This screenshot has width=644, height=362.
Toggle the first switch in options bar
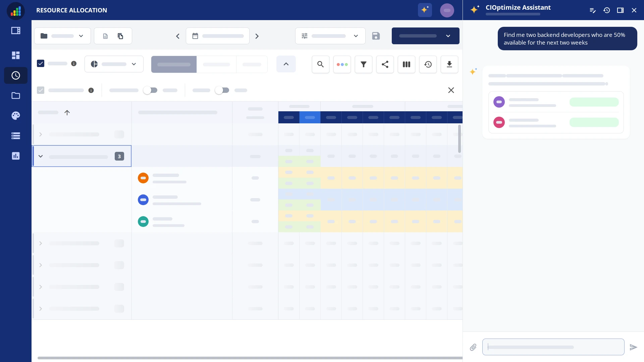150,90
